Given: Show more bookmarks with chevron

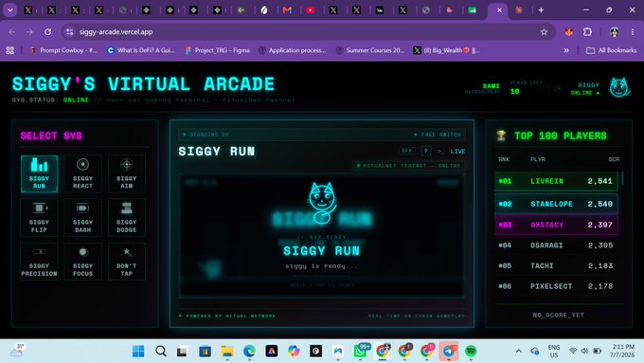Looking at the screenshot, I should [x=566, y=50].
